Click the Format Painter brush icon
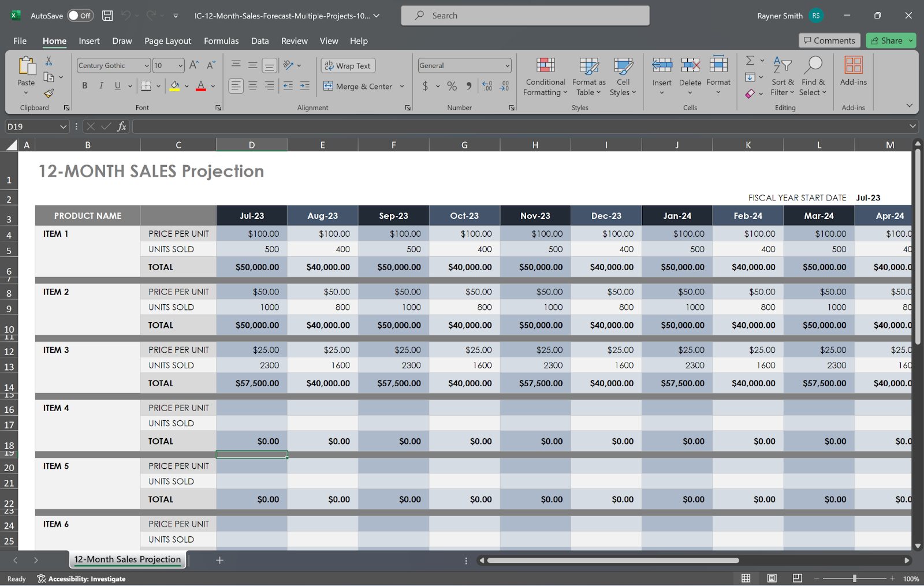The height and width of the screenshot is (586, 924). (x=49, y=93)
